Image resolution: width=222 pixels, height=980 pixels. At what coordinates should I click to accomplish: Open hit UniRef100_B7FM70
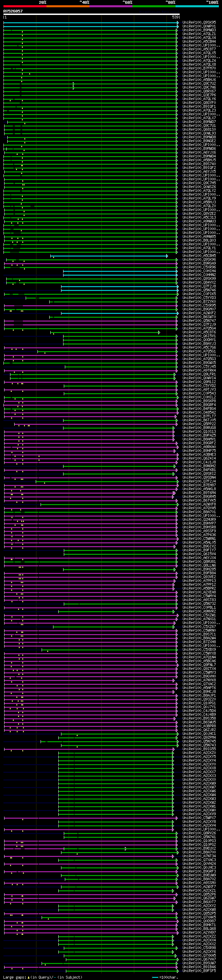tap(199, 68)
